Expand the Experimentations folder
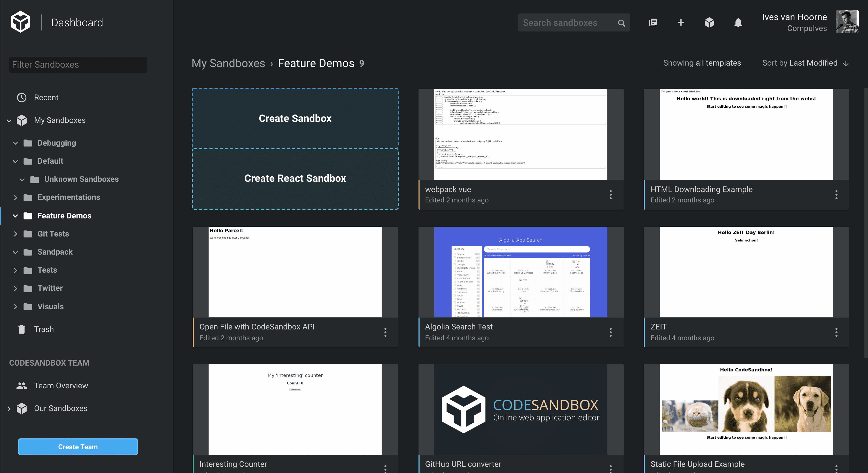 pyautogui.click(x=15, y=198)
